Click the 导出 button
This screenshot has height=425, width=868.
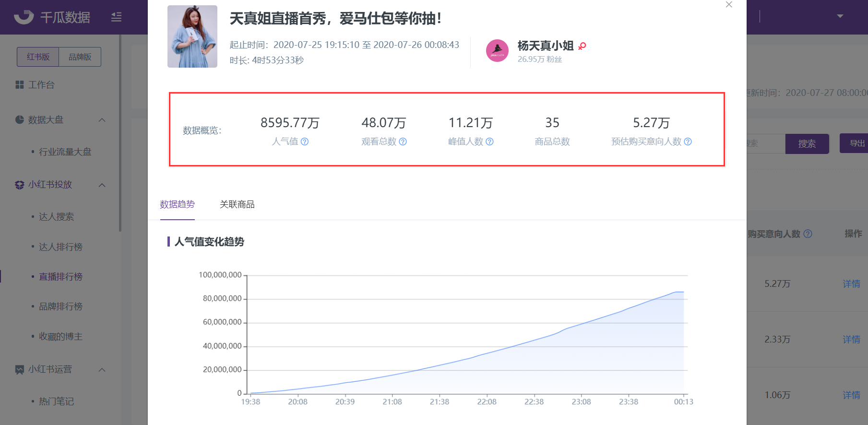pyautogui.click(x=855, y=143)
